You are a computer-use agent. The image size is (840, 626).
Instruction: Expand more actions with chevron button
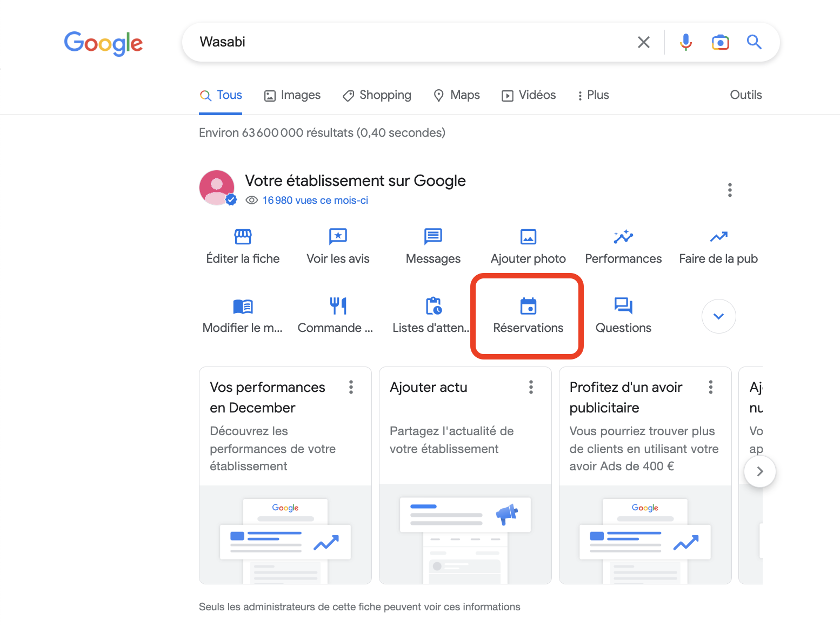coord(718,316)
